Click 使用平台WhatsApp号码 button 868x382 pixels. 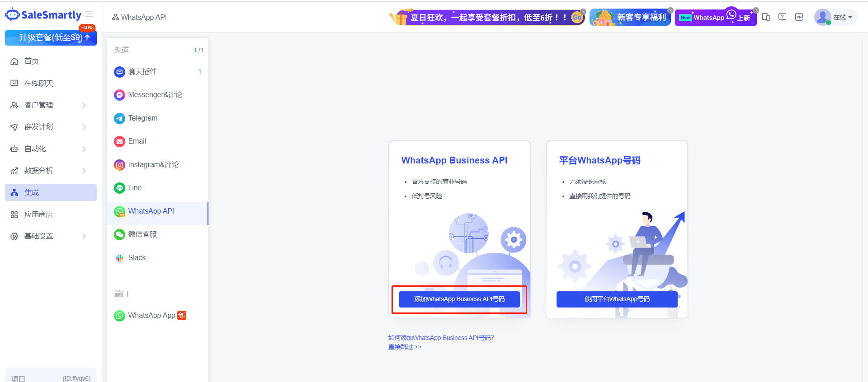tap(617, 299)
